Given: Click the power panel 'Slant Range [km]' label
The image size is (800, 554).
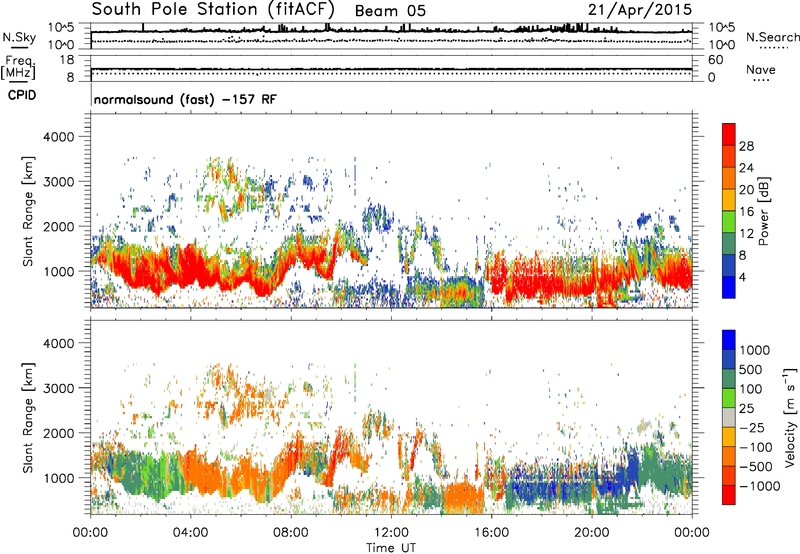Looking at the screenshot, I should pos(28,211).
